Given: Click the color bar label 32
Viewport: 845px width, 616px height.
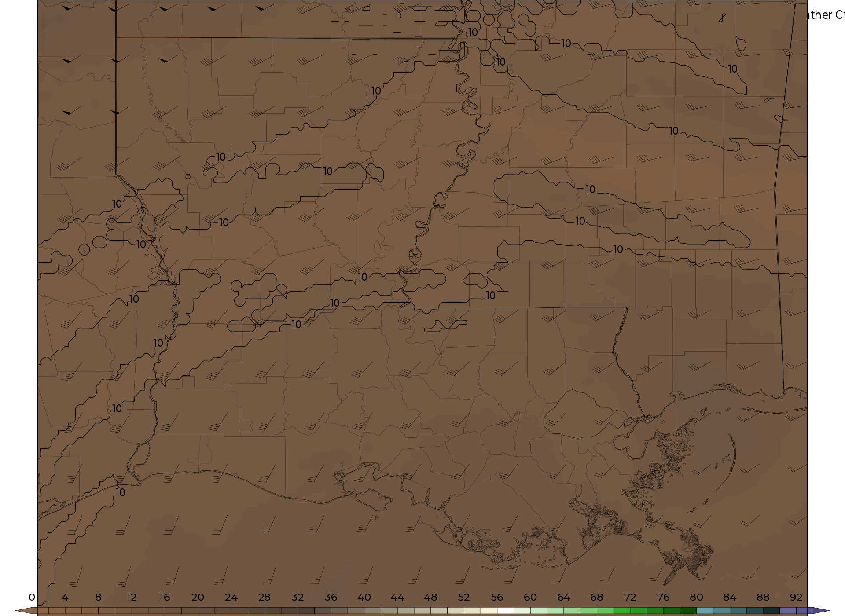Looking at the screenshot, I should pyautogui.click(x=298, y=597).
